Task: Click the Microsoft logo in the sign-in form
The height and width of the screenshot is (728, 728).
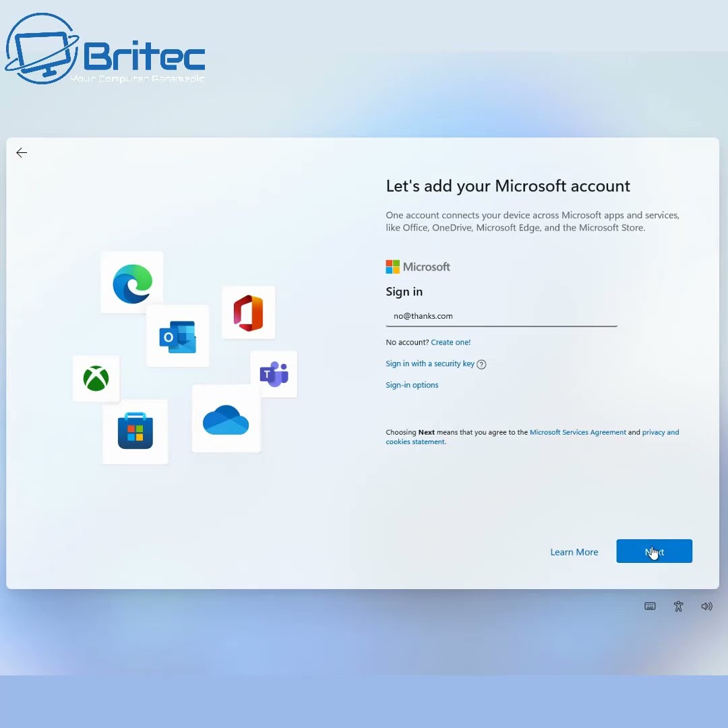Action: coord(418,267)
